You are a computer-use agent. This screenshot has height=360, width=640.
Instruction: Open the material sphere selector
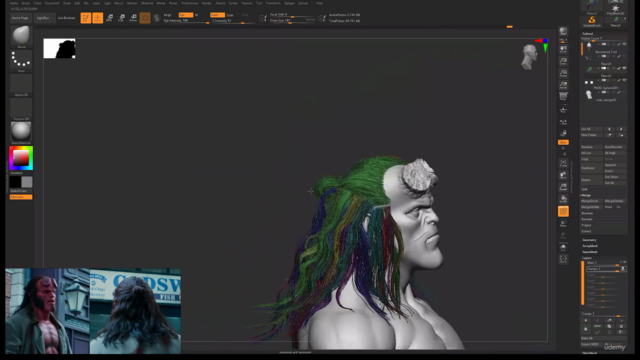(x=21, y=132)
